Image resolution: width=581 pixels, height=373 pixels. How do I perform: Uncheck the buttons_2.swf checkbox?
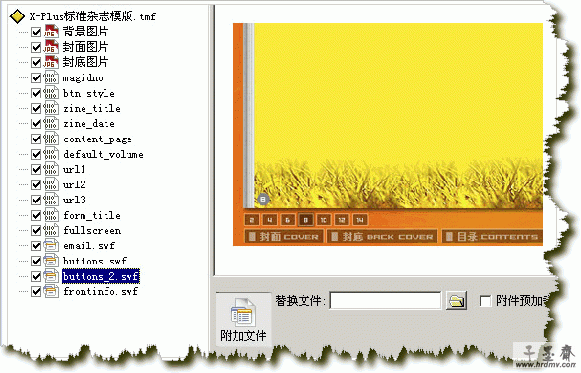click(x=36, y=276)
